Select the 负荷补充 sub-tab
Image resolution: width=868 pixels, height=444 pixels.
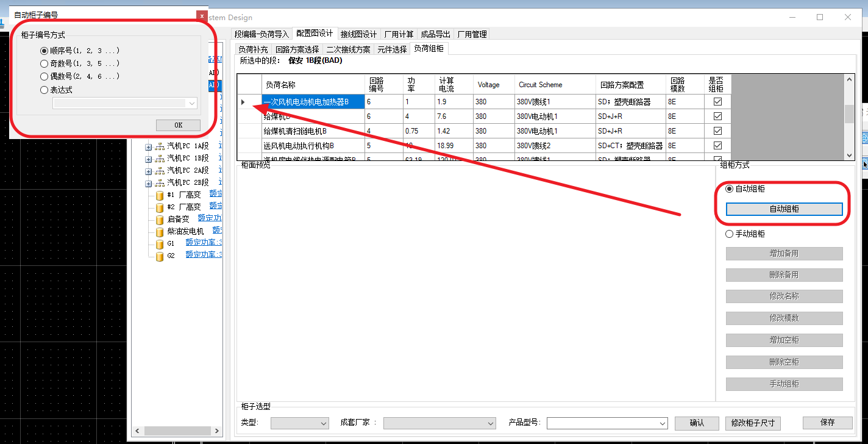253,49
